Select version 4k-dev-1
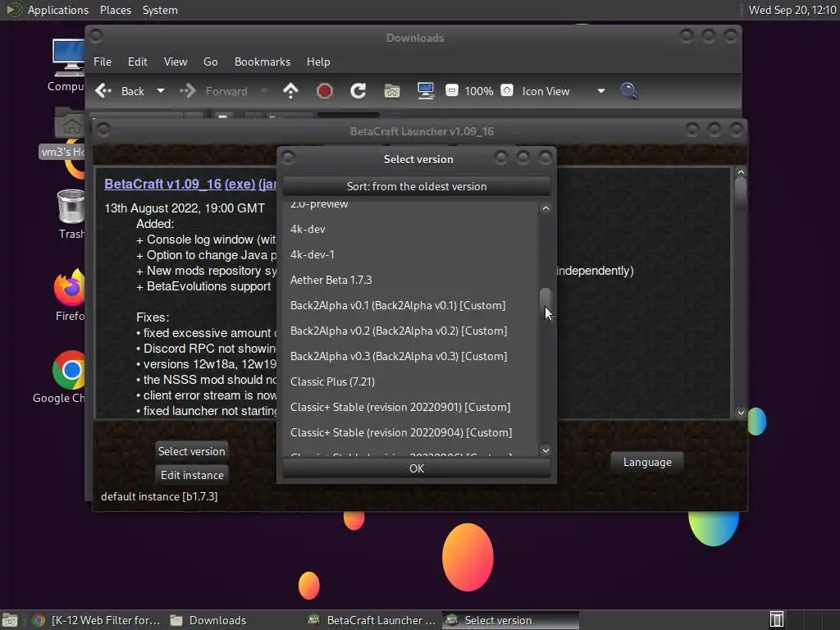Image resolution: width=840 pixels, height=630 pixels. pos(409,254)
